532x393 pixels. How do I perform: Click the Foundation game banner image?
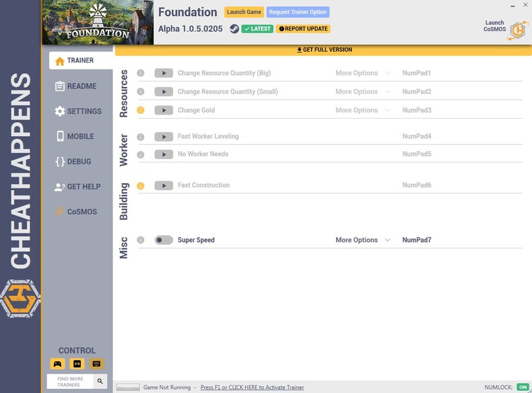tap(98, 22)
